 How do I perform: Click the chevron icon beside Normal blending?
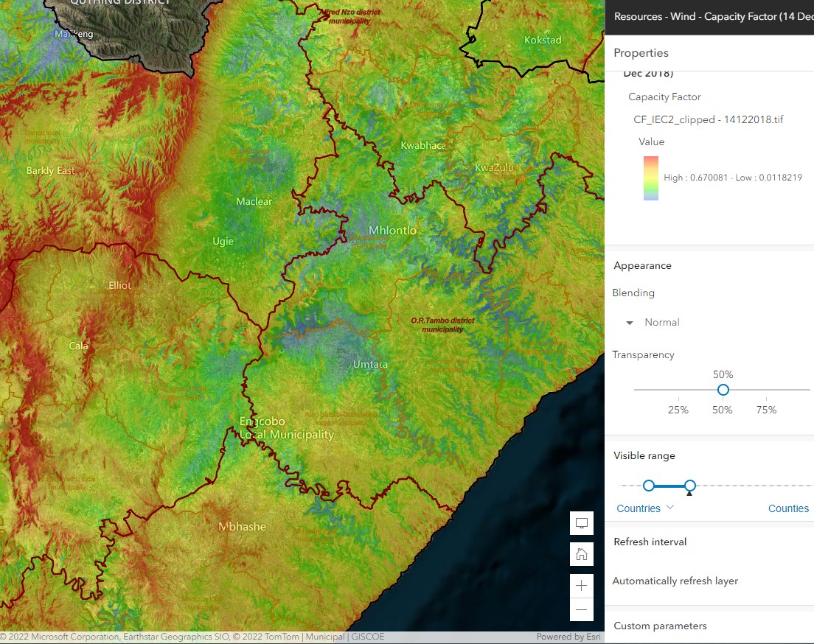click(x=629, y=322)
